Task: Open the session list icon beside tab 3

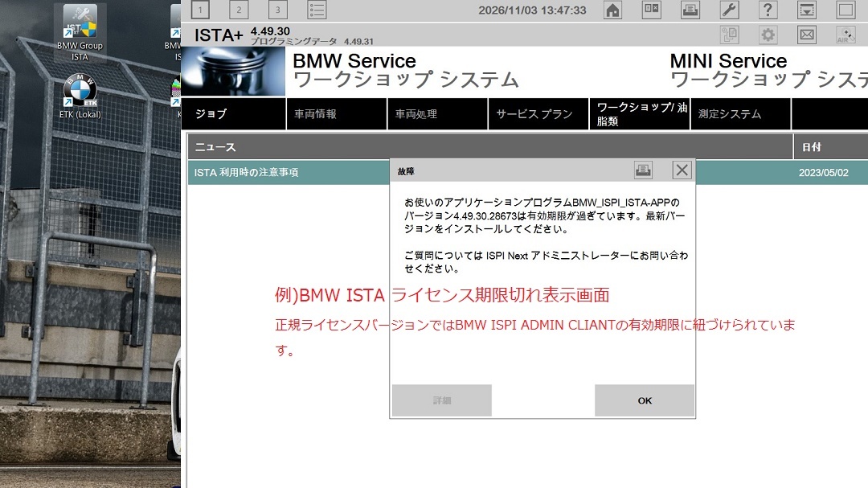Action: click(317, 10)
